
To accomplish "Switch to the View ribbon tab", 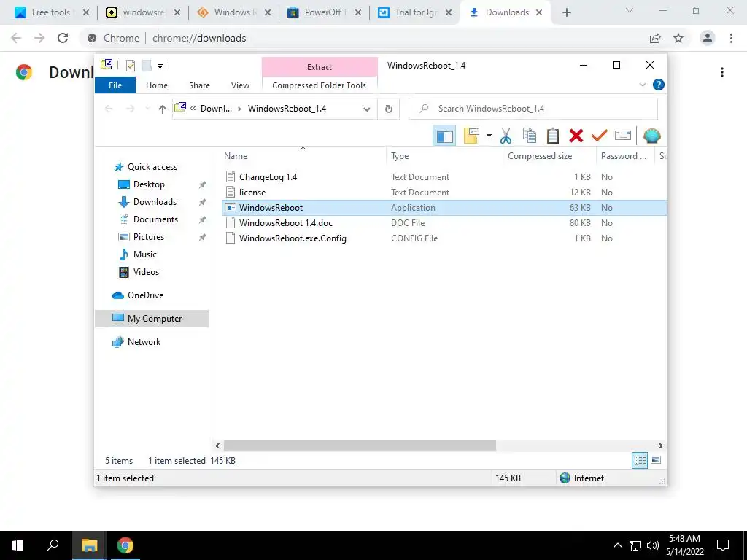I will pos(240,85).
